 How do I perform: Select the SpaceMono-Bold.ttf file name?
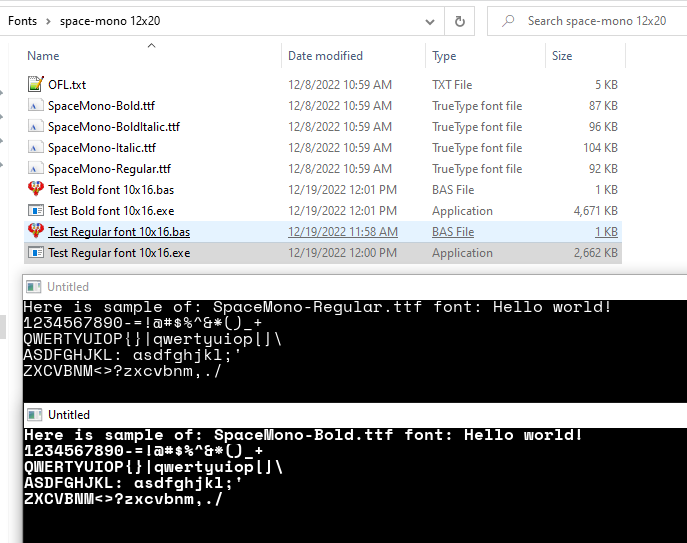pos(101,106)
